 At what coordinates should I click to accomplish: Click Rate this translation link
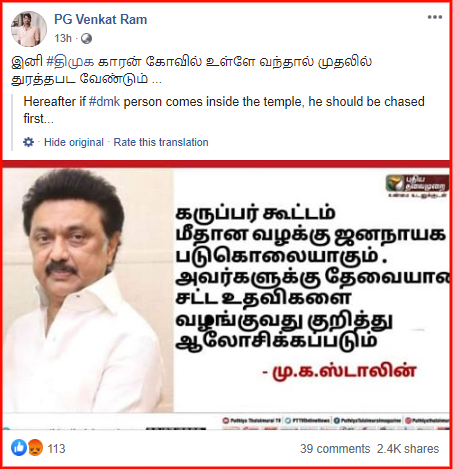coord(161,142)
